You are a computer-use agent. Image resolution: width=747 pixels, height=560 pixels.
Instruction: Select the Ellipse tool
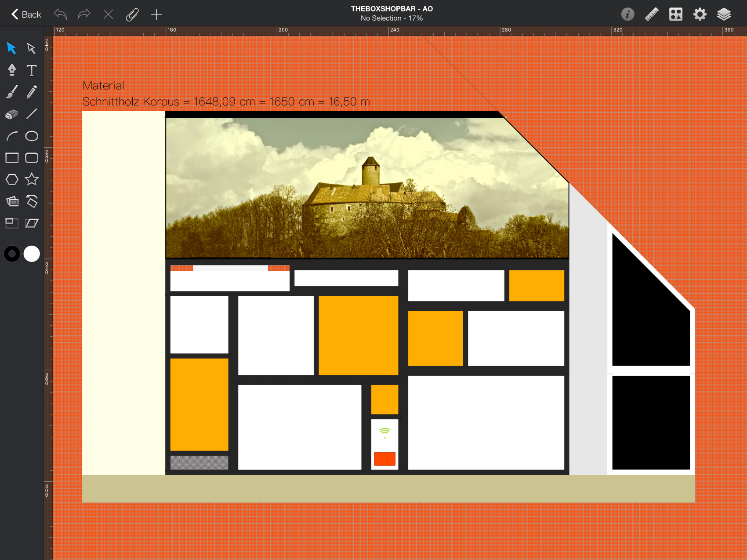(32, 136)
